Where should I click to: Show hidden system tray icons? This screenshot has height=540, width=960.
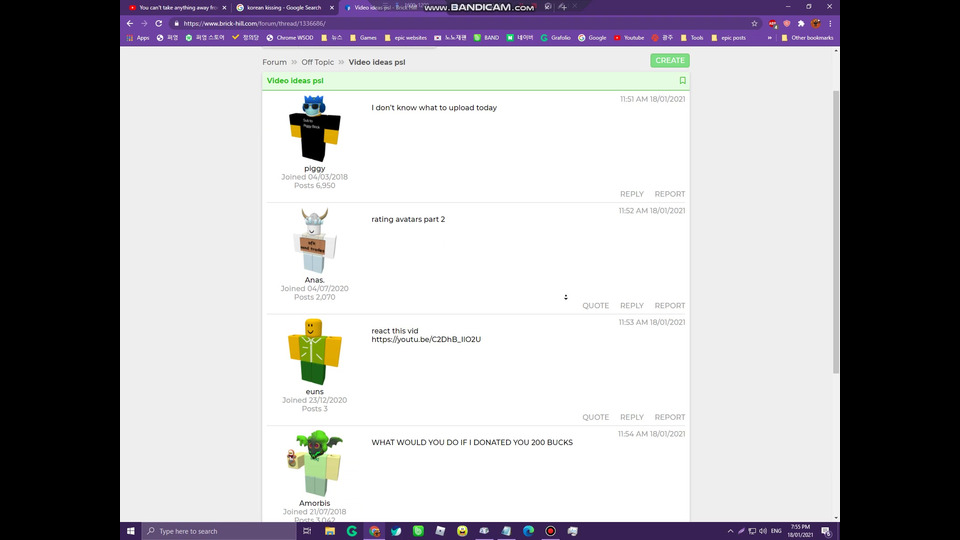point(730,531)
